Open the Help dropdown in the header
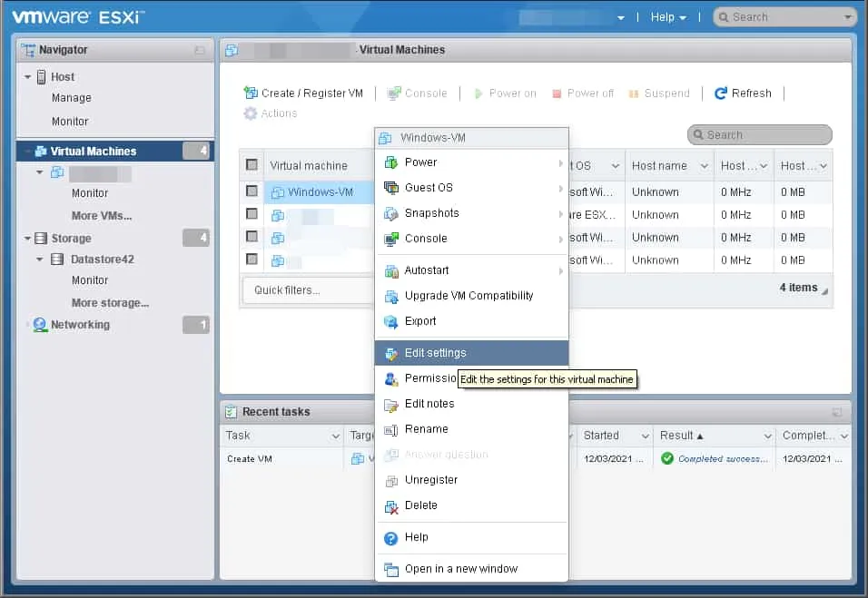868x598 pixels. [668, 17]
